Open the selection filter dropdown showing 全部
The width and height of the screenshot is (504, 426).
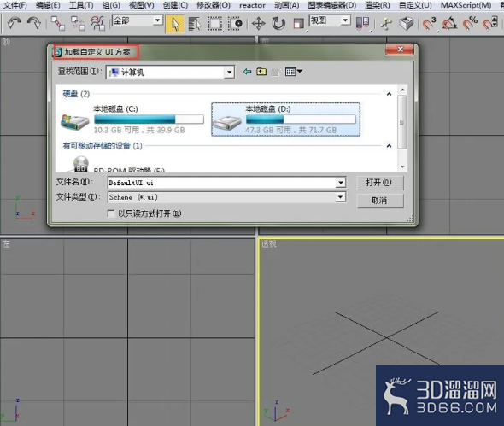[x=138, y=20]
